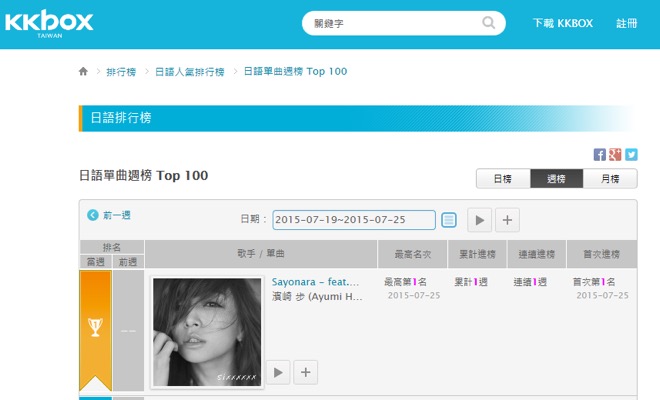This screenshot has width=660, height=400.
Task: Go to previous week 前一週
Action: click(109, 215)
